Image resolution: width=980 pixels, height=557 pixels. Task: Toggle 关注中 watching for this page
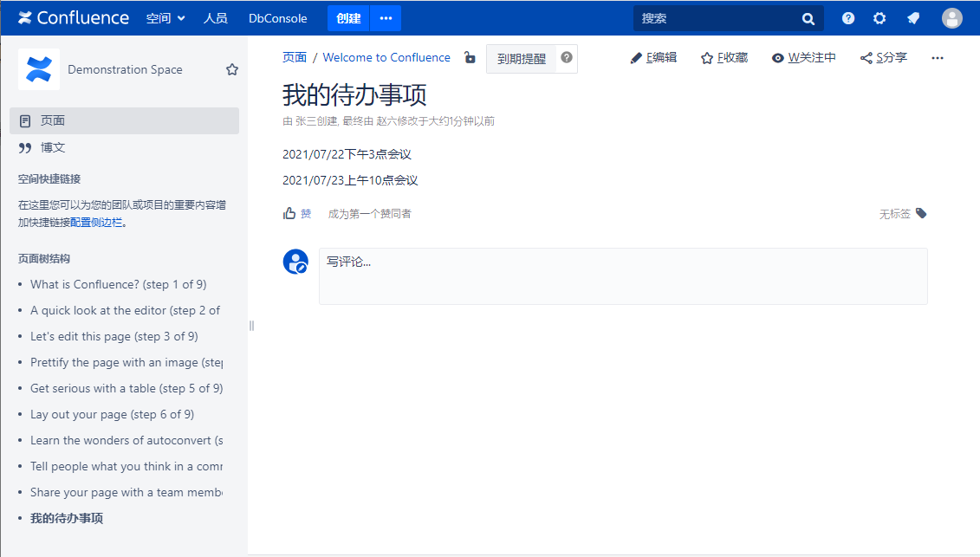click(x=803, y=58)
